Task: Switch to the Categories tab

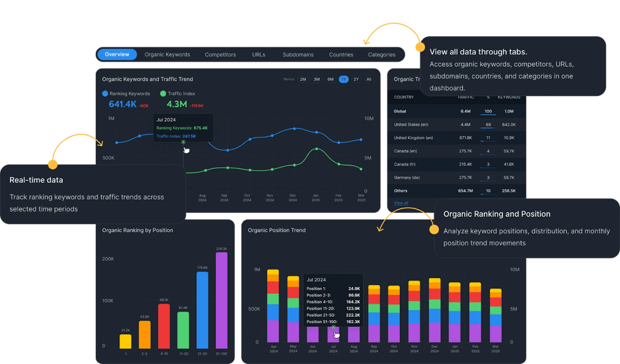Action: click(x=382, y=55)
